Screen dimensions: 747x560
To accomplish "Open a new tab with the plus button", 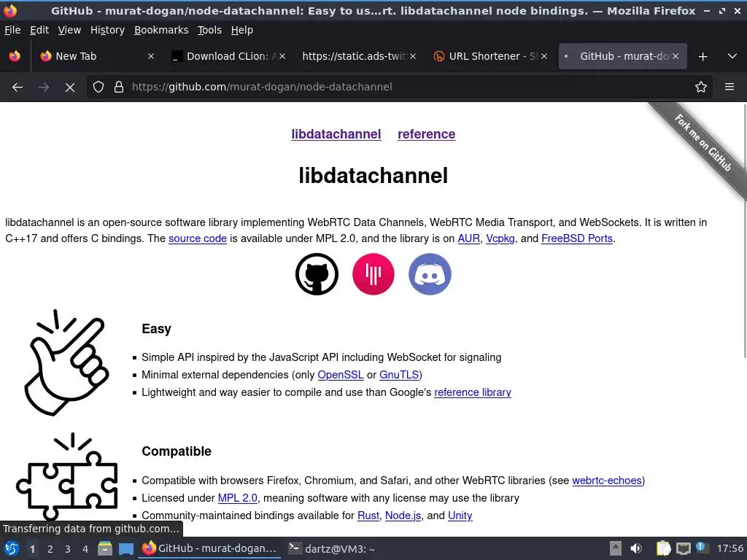I will click(x=703, y=57).
